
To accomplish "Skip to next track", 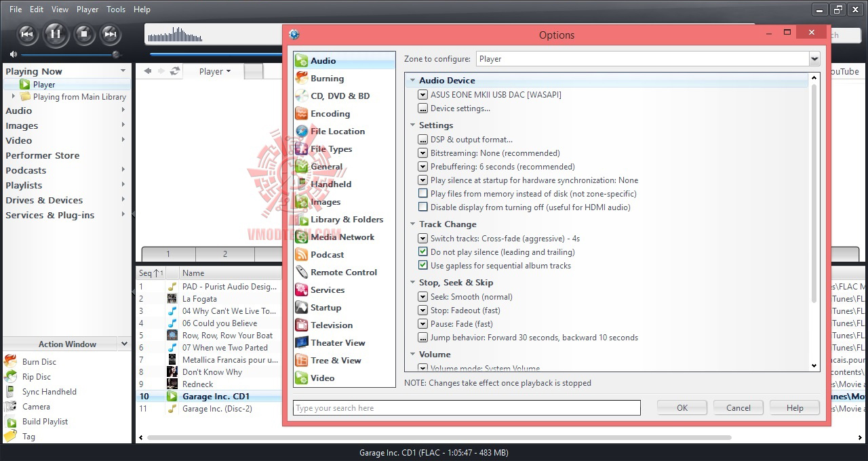I will (x=109, y=33).
